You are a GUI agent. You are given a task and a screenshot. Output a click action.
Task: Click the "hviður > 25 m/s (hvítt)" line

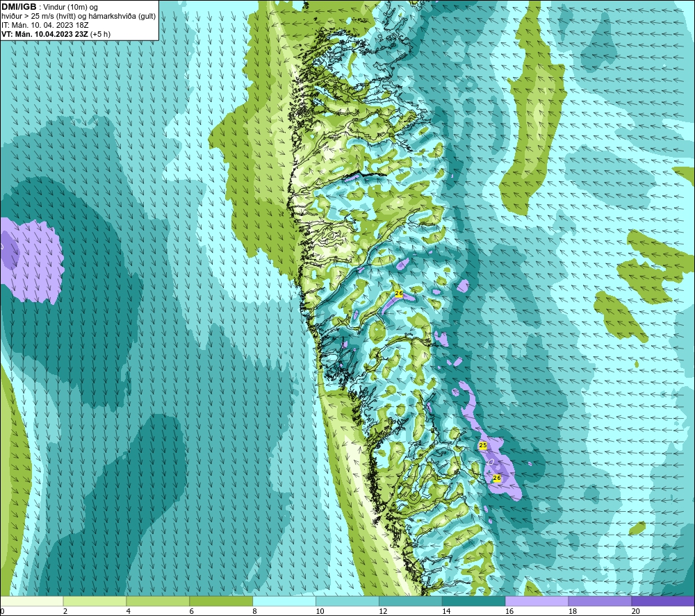[x=38, y=17]
